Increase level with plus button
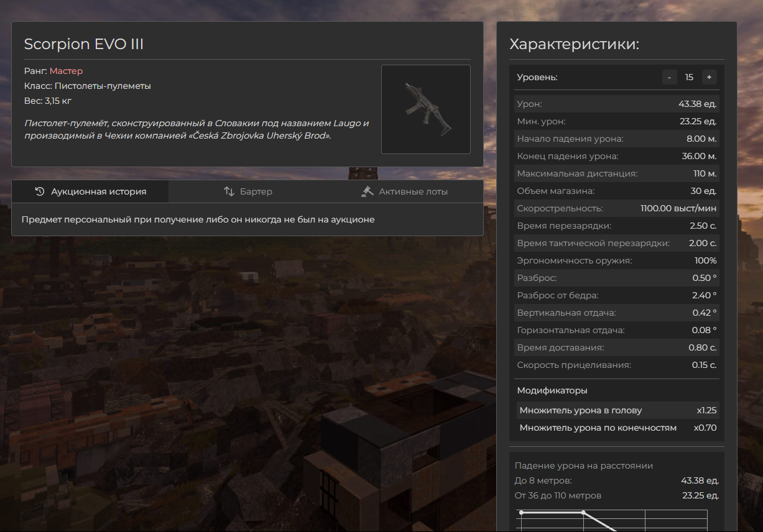This screenshot has height=532, width=763. [x=709, y=77]
